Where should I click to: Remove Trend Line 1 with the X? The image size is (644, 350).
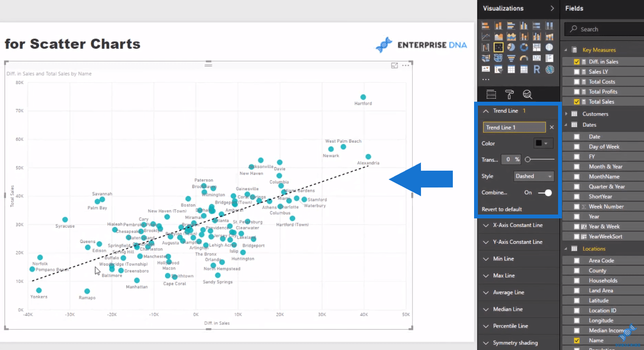(x=552, y=127)
